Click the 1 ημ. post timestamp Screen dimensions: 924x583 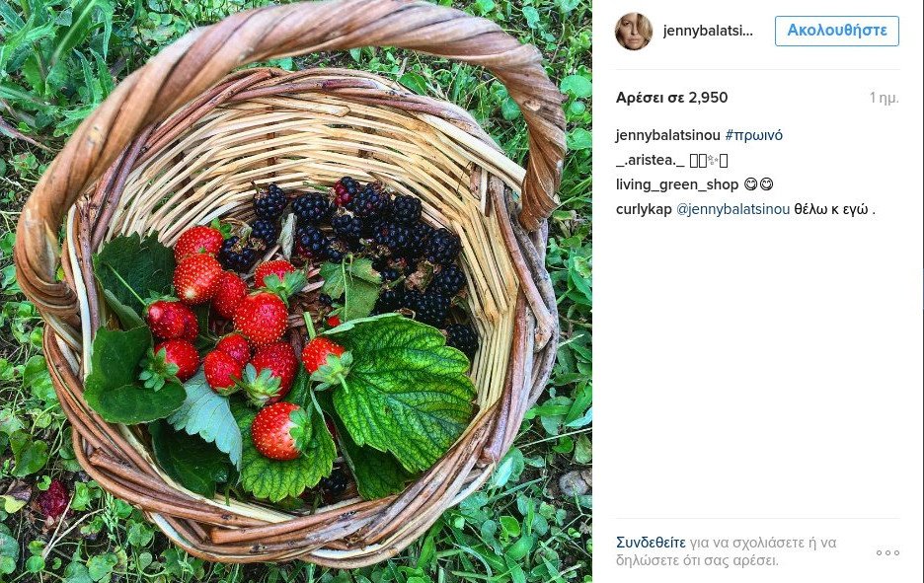pos(884,98)
